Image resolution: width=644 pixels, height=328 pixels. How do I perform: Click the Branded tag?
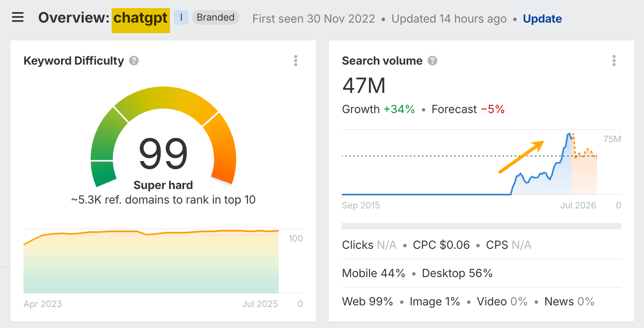215,17
